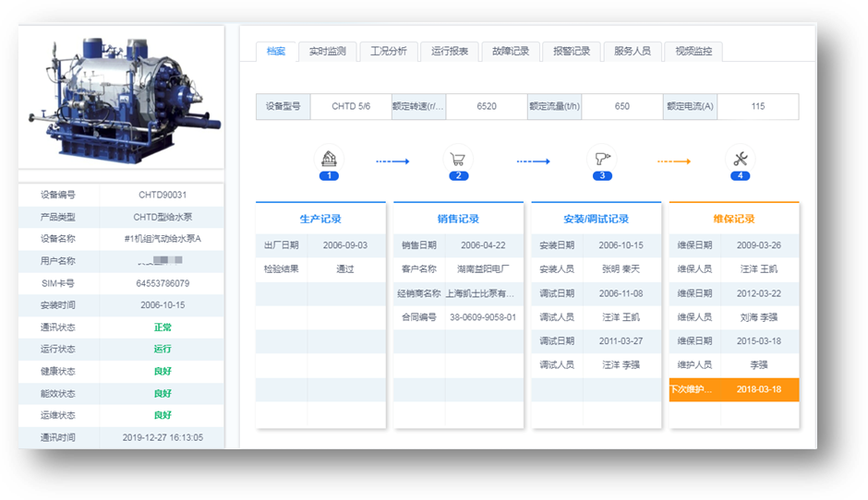Switch to the 服务人员 tab
Screen dimensions: 868x500
pos(633,52)
